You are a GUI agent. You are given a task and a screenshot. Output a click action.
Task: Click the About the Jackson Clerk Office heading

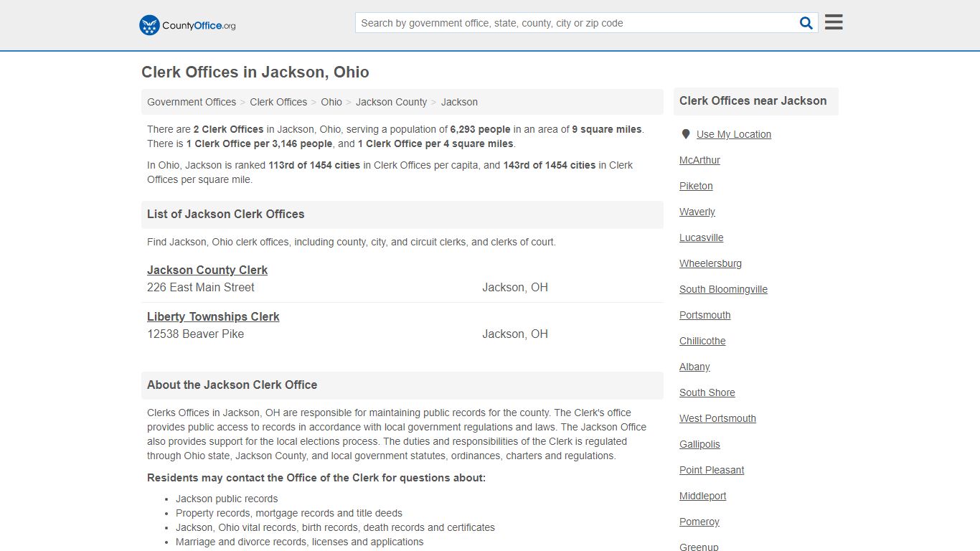(232, 385)
